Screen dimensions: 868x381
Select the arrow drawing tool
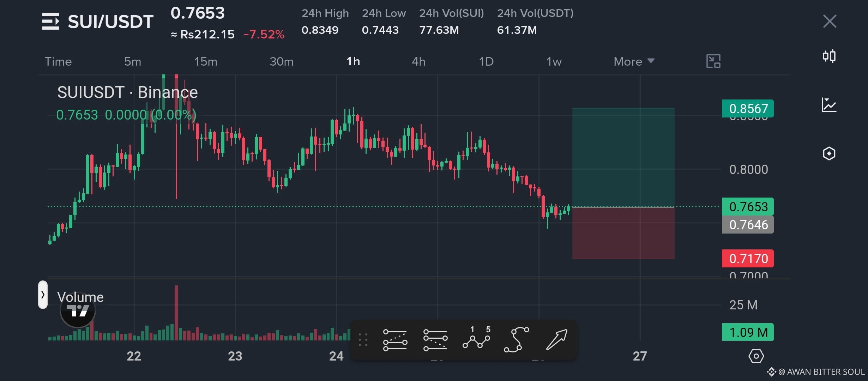pos(557,340)
